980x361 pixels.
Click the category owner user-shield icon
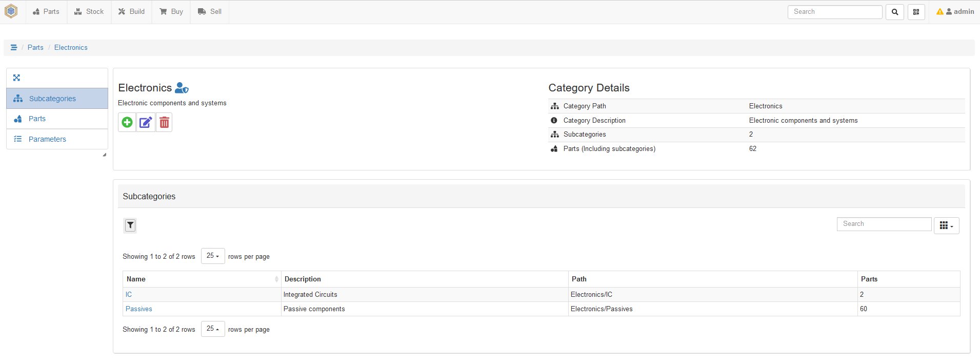click(x=182, y=88)
